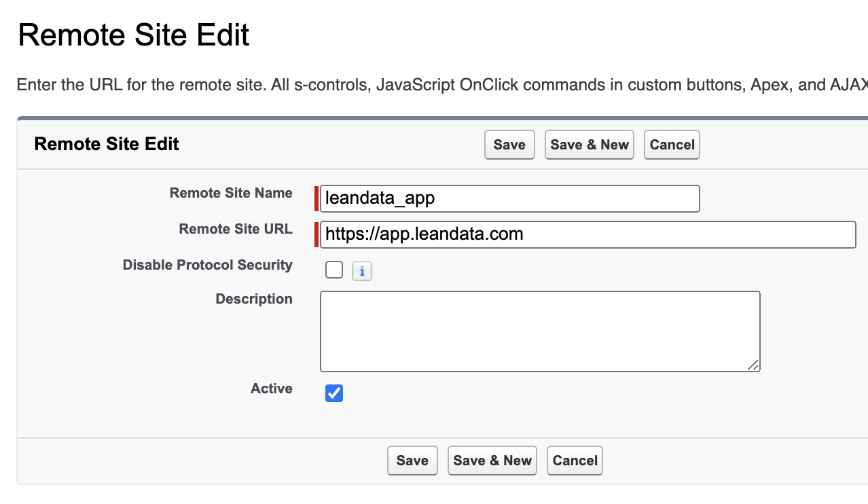868x504 pixels.
Task: Click the bottom Save button
Action: (412, 461)
